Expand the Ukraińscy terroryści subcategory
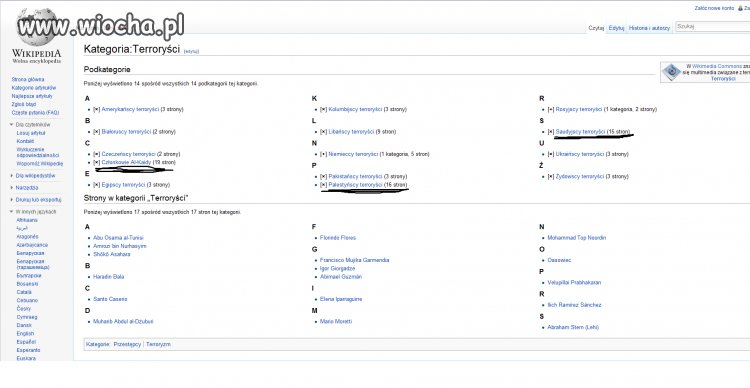This screenshot has height=388, width=750. (x=551, y=155)
